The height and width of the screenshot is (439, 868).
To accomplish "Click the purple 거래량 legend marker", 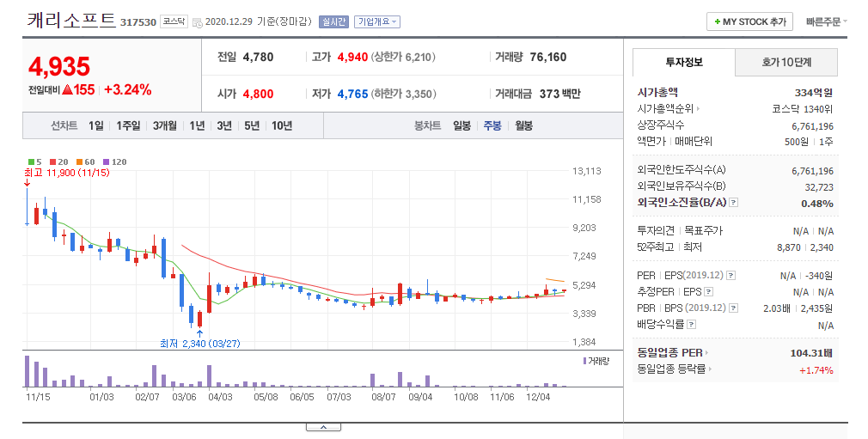I will 584,361.
